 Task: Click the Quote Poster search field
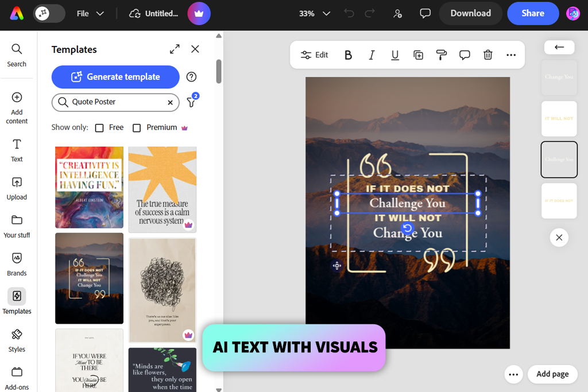point(115,102)
